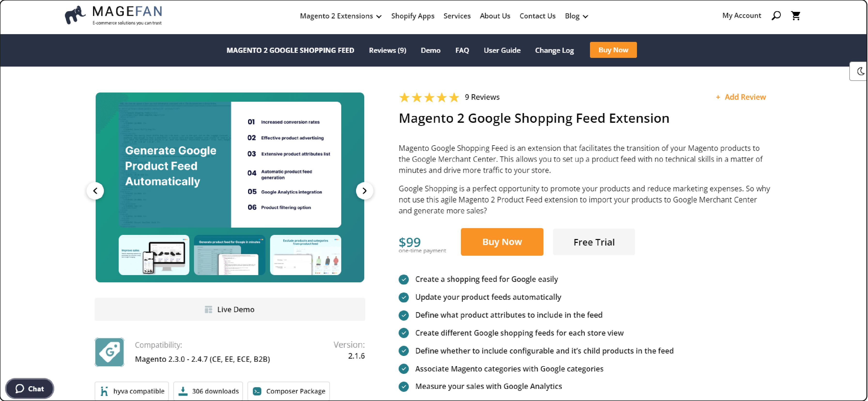Open the About Us page

point(495,16)
